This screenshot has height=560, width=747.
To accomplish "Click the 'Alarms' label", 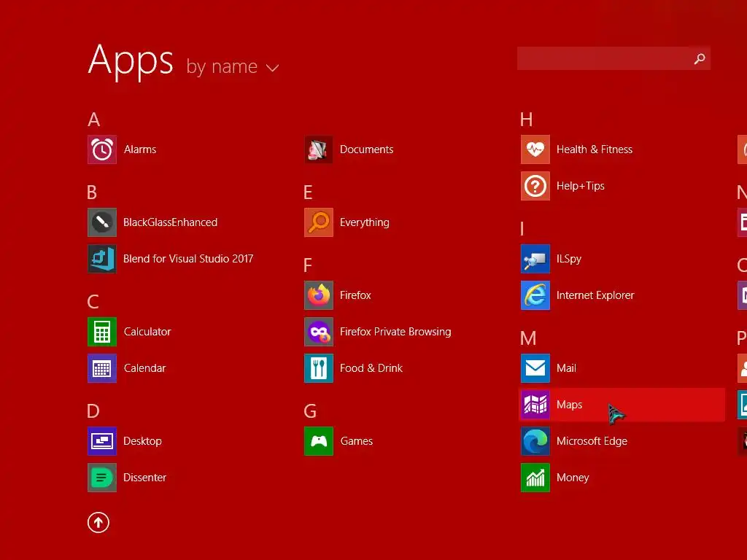I will [x=140, y=149].
